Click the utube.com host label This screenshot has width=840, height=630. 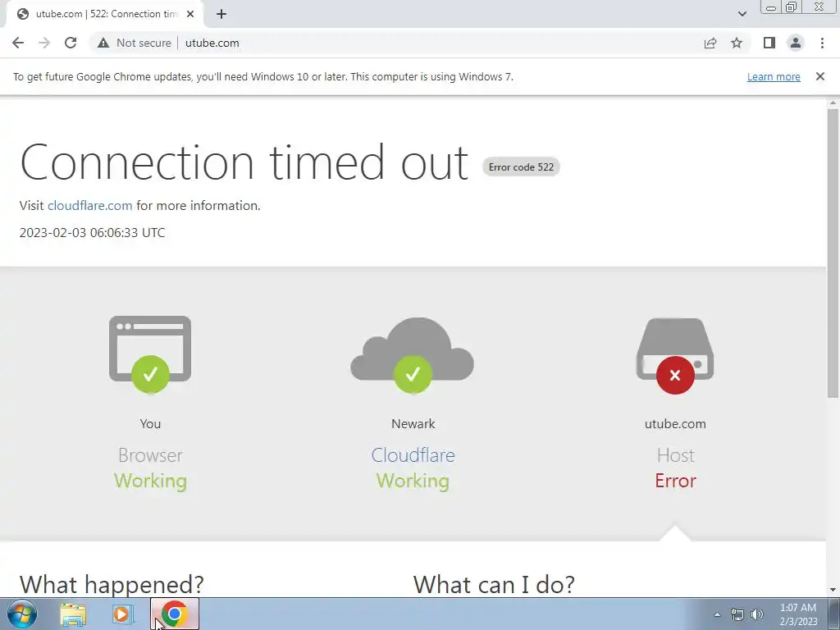click(675, 424)
